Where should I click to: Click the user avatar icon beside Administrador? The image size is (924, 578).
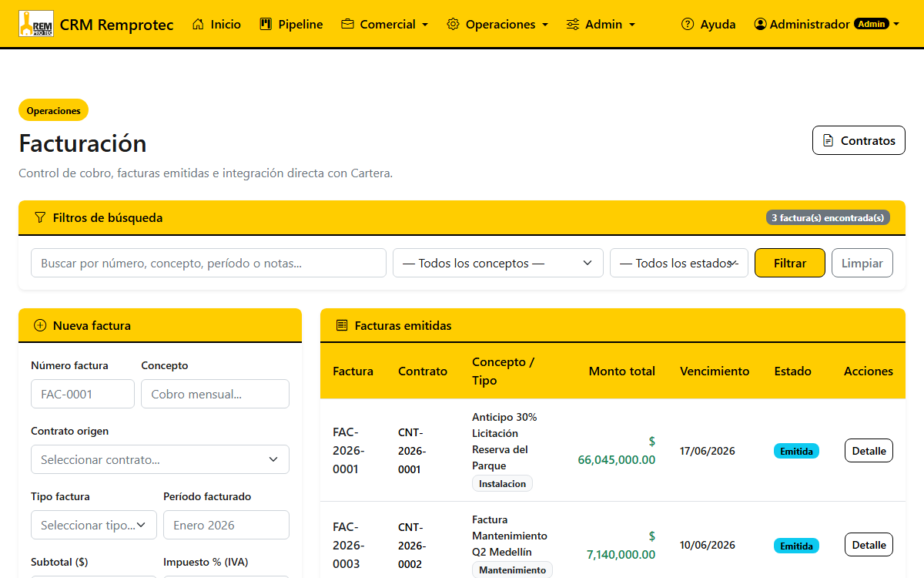click(x=761, y=25)
